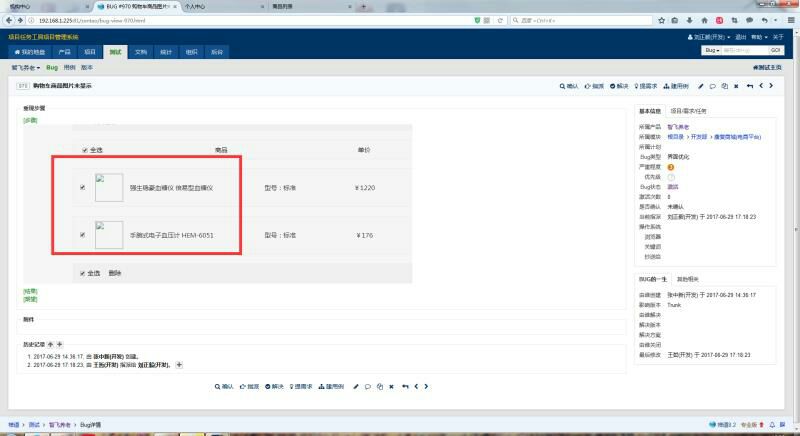Click the orange severity level badge
This screenshot has height=436, width=800.
pyautogui.click(x=671, y=167)
